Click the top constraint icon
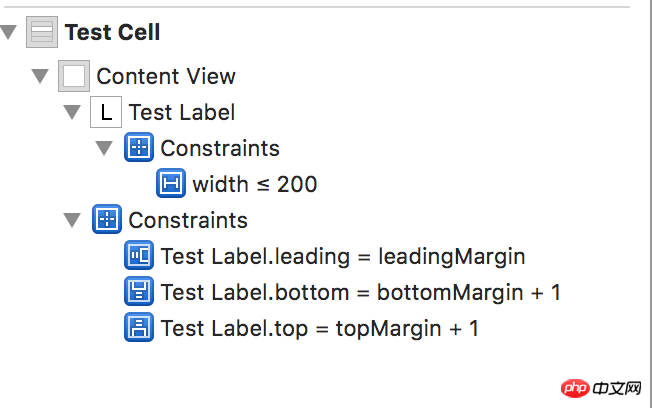This screenshot has width=652, height=408. (138, 327)
